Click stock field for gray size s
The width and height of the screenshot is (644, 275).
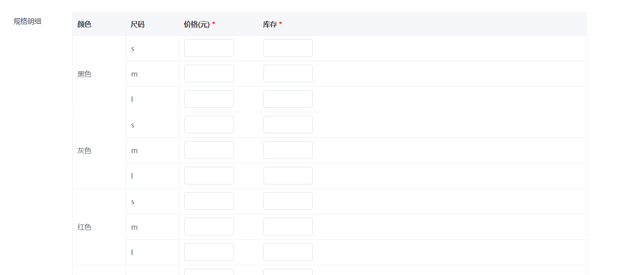click(288, 125)
